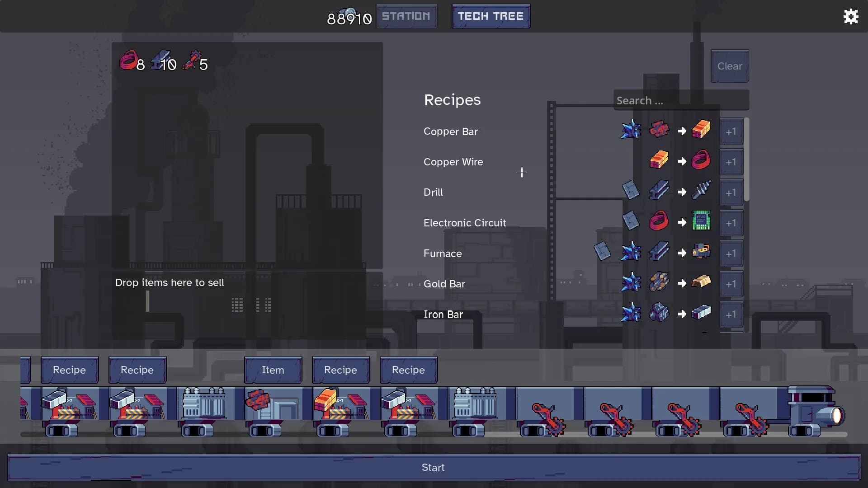Add one Copper Bar recipe
Image resolution: width=868 pixels, height=488 pixels.
[x=731, y=131]
